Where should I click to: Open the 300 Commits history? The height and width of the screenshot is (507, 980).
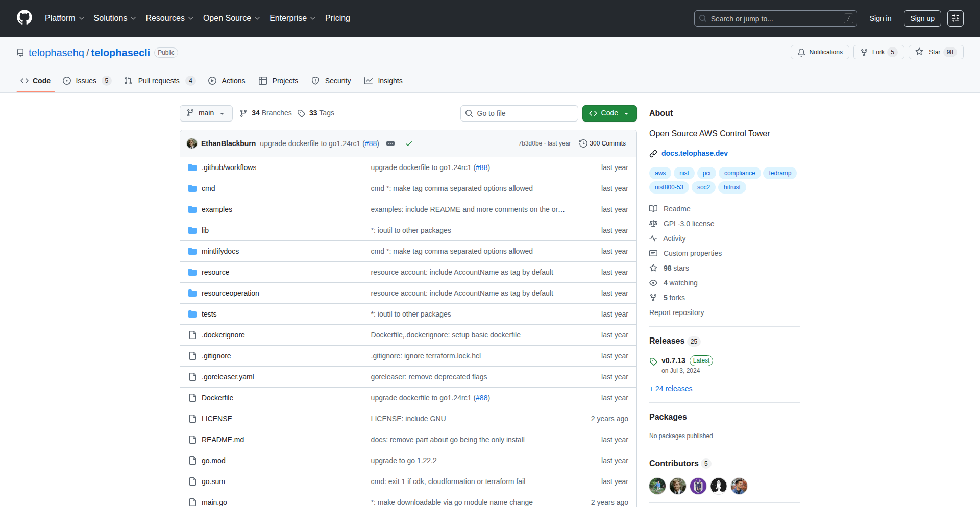click(x=602, y=143)
